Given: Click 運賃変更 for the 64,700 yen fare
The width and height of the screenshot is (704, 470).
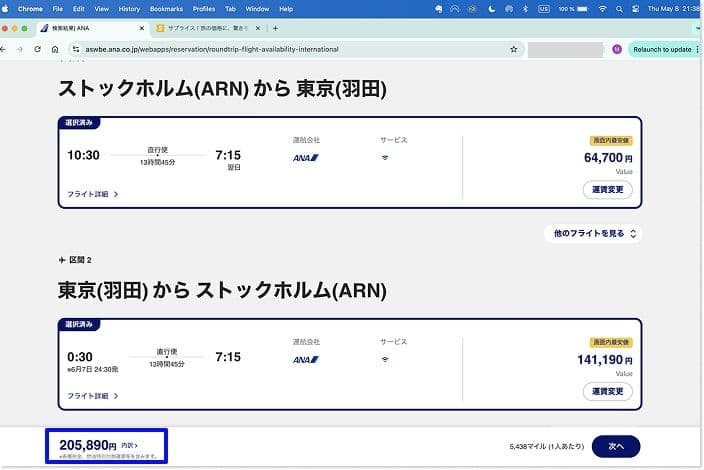Looking at the screenshot, I should point(607,189).
